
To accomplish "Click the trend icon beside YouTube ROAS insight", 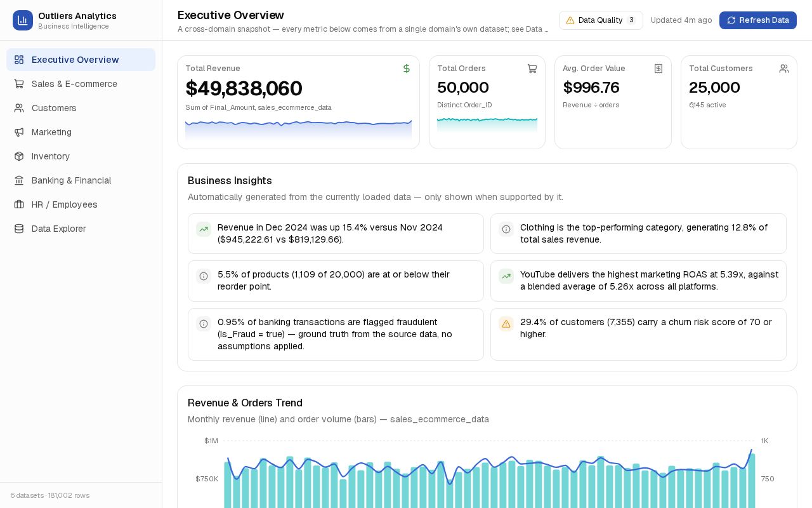I will click(506, 276).
